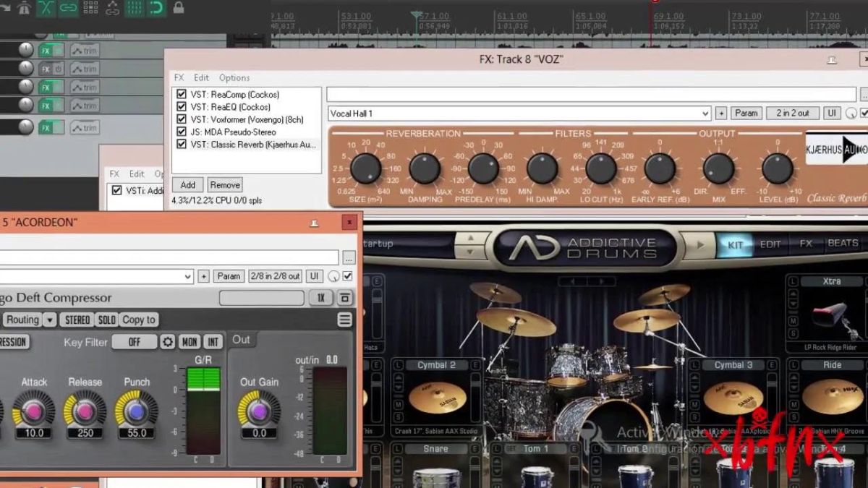Pin the FX Track 8 VOZ window
868x488 pixels.
coord(833,60)
